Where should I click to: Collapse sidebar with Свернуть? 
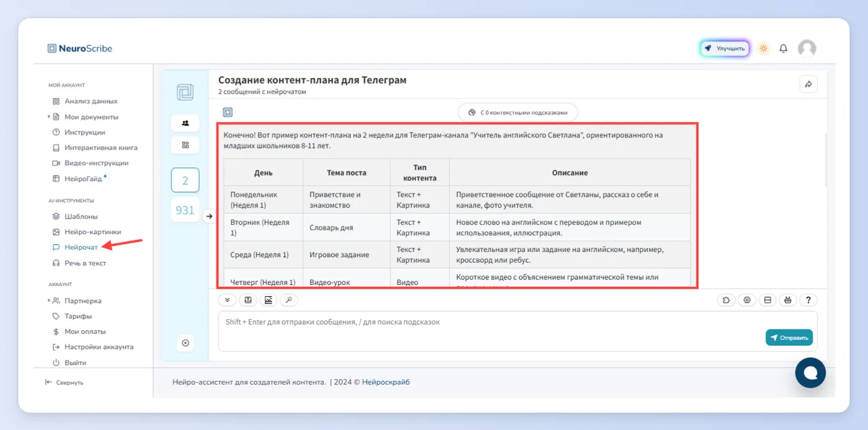coord(64,382)
